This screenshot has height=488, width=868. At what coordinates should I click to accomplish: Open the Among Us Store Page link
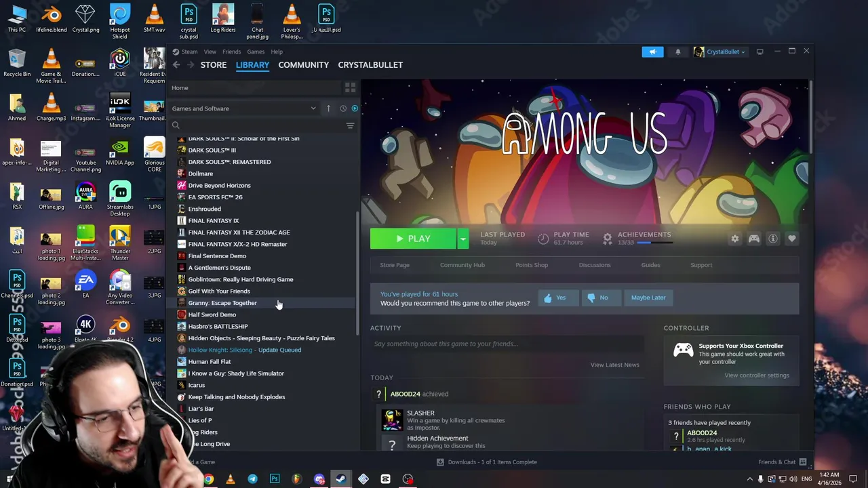[x=395, y=265]
